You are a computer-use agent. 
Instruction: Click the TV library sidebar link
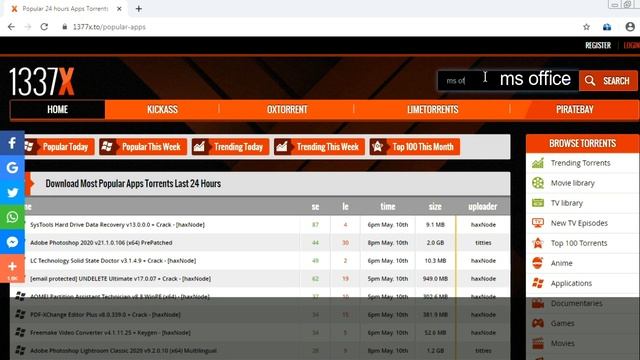(x=567, y=203)
